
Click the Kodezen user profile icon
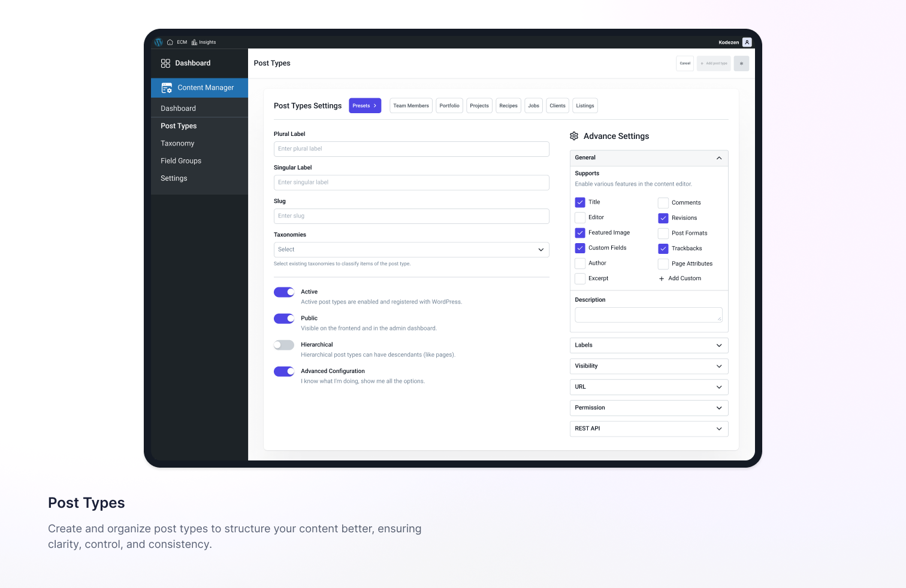coord(747,42)
